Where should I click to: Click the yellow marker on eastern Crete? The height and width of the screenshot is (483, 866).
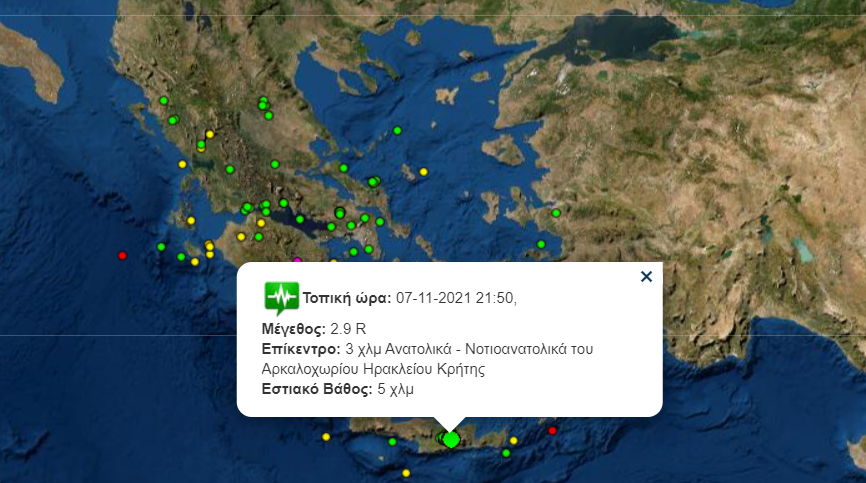pos(514,440)
